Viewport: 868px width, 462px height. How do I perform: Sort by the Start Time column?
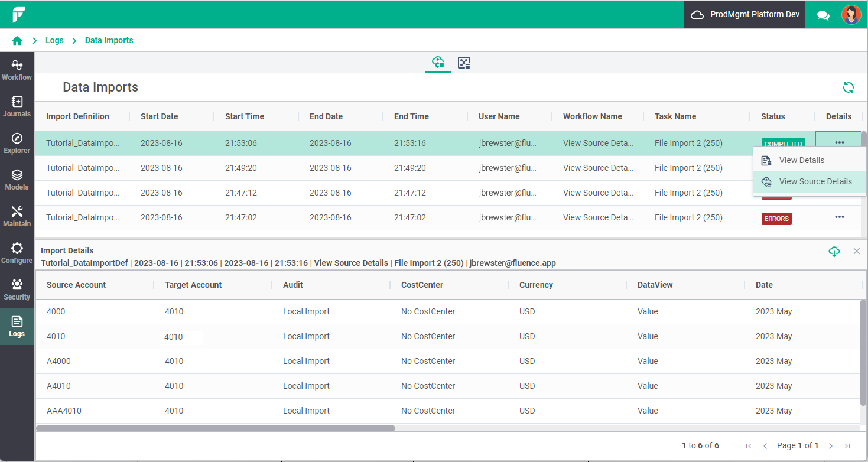(245, 116)
